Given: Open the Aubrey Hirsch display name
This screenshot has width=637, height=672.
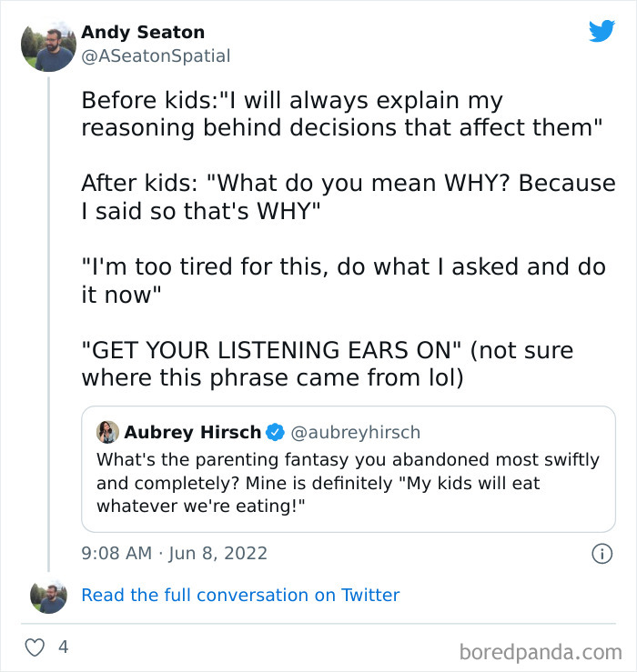Looking at the screenshot, I should [x=193, y=432].
